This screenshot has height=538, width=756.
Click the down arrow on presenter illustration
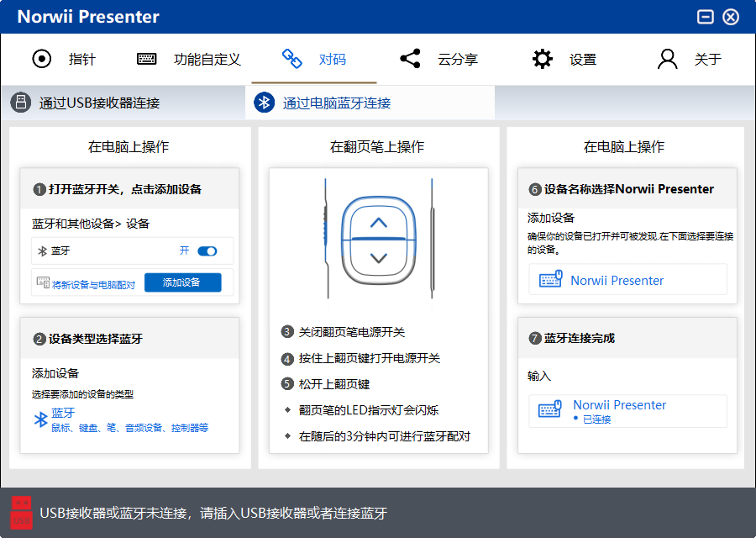pos(379,258)
